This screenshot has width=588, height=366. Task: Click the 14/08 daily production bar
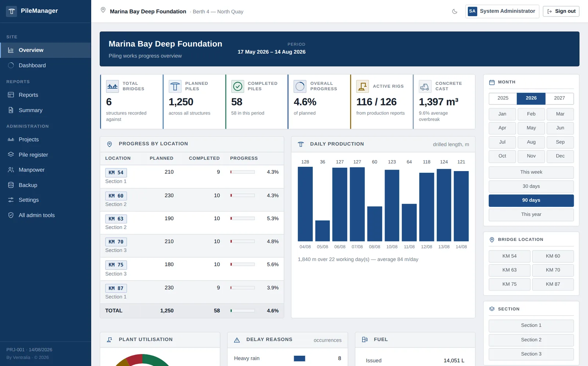pos(461,206)
